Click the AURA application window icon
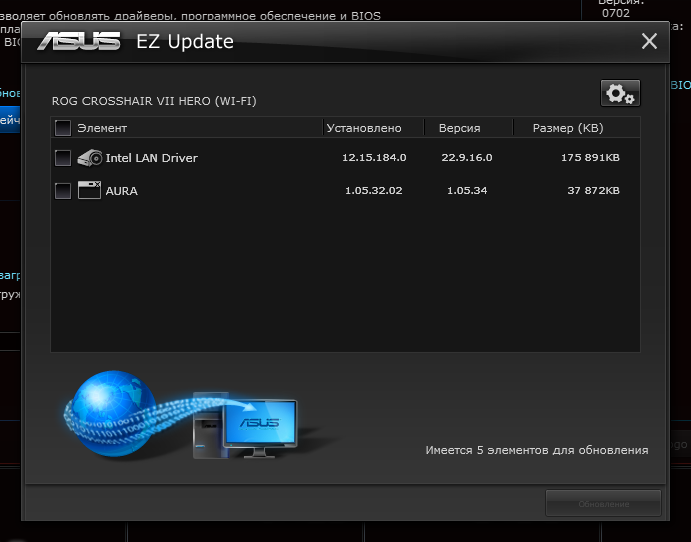 89,190
